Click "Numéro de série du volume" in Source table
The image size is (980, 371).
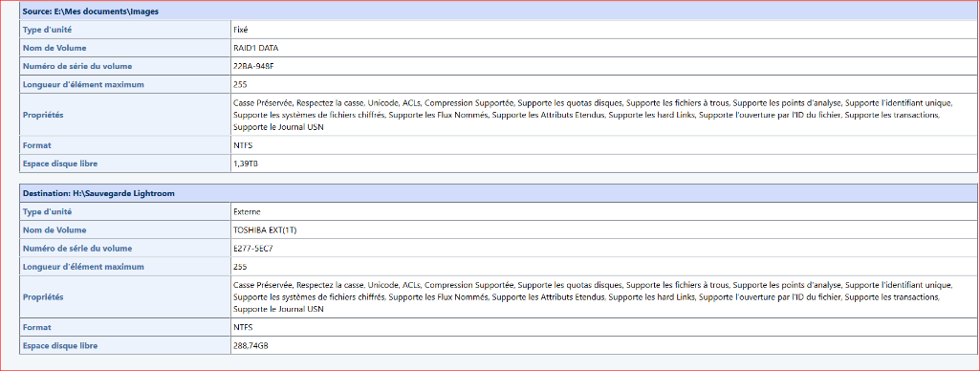[x=77, y=66]
